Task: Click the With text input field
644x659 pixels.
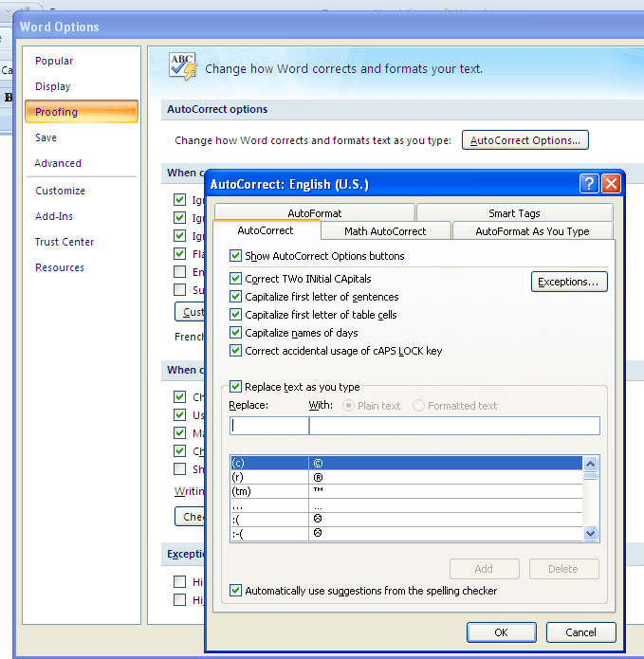Action: coord(454,426)
